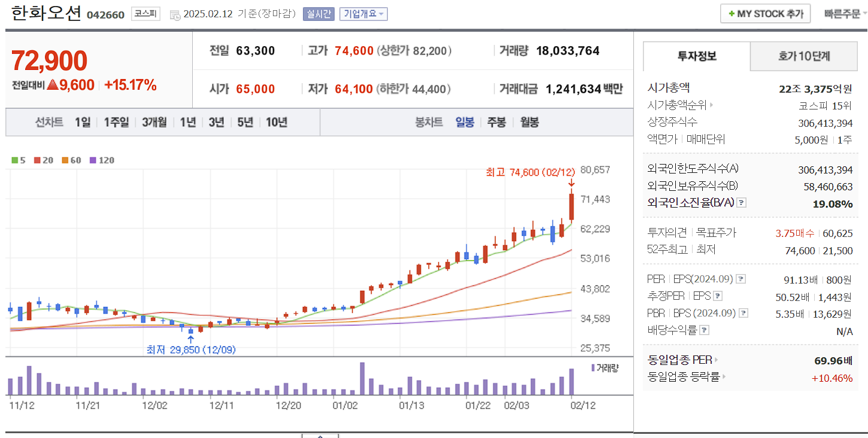Open the 동일업종 PER details link
Screen dimensions: 868x438
tap(717, 360)
